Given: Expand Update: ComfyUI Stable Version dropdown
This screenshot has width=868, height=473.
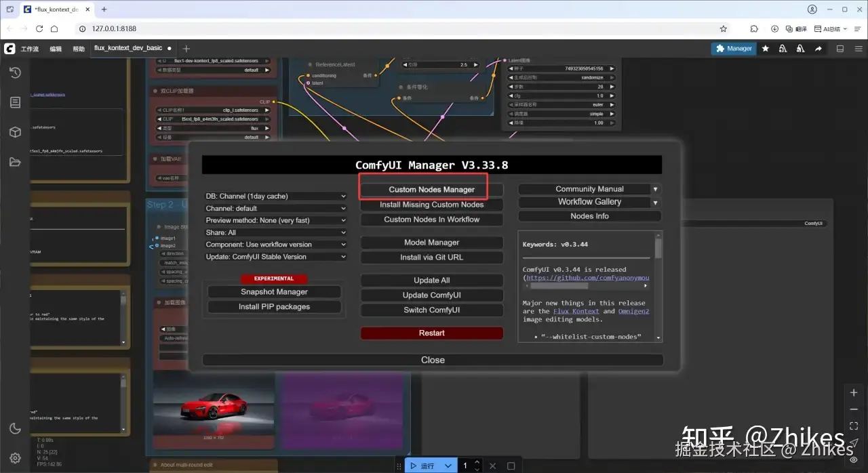Looking at the screenshot, I should (x=276, y=257).
